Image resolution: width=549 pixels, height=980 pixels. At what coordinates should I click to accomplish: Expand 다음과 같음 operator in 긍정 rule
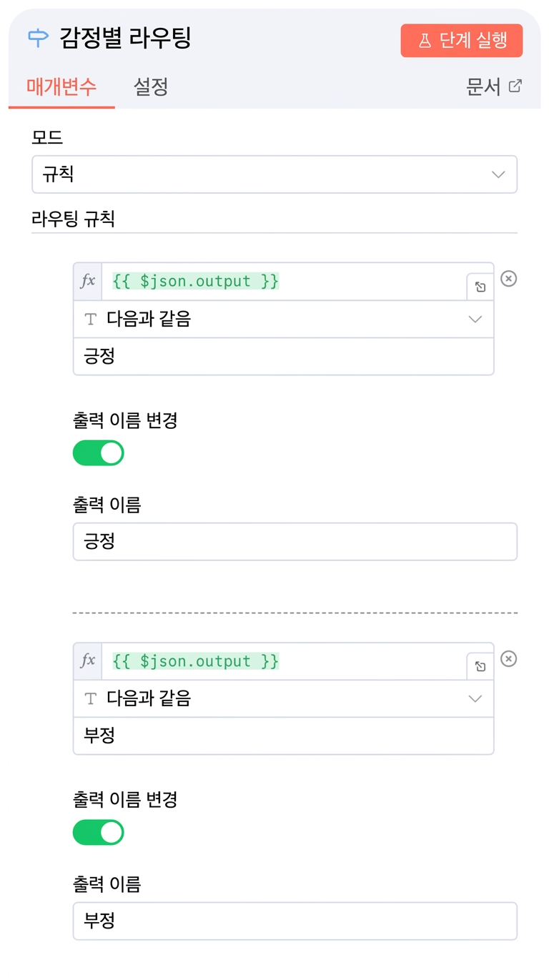tap(283, 319)
